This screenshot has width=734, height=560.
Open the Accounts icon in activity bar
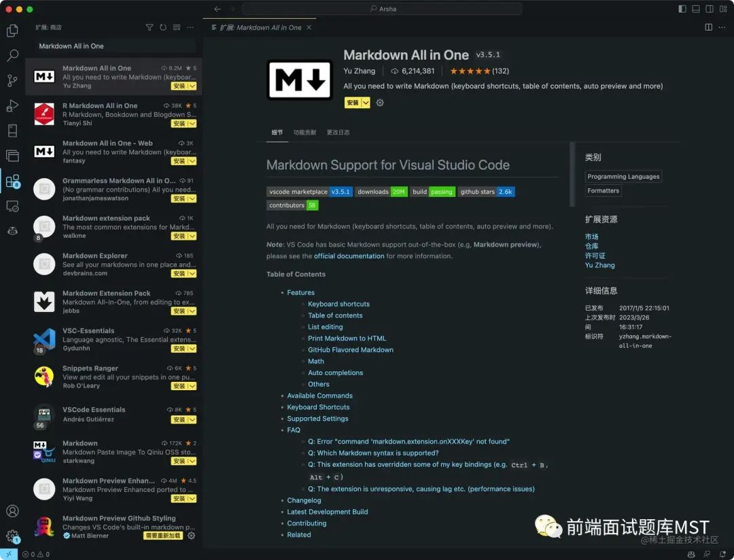13,510
